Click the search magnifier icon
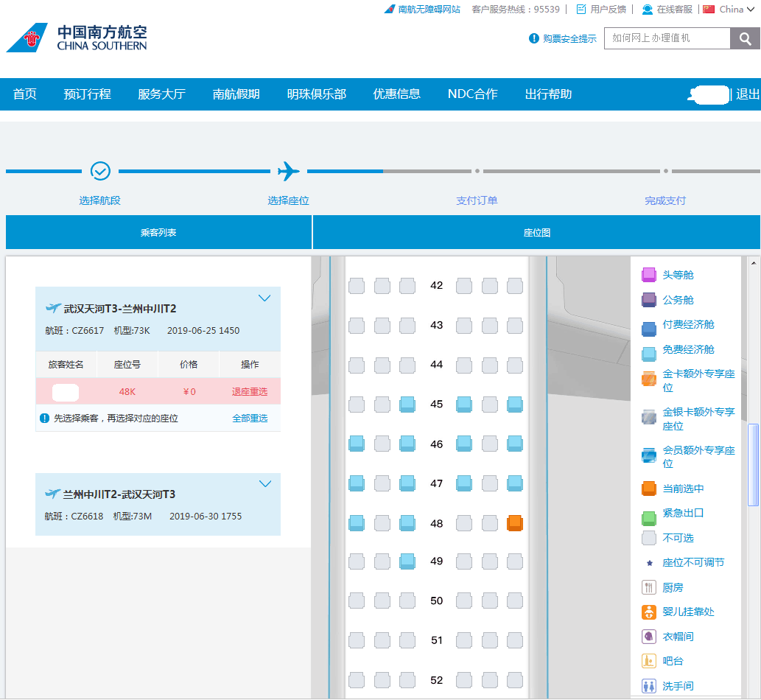This screenshot has width=761, height=700. coord(744,38)
